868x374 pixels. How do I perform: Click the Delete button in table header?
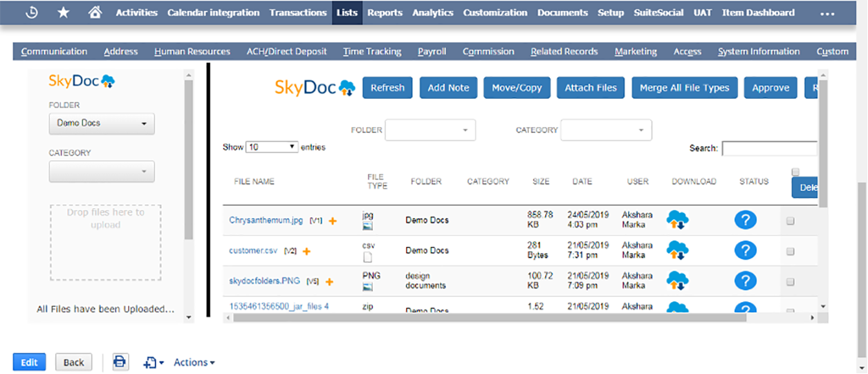(x=805, y=187)
